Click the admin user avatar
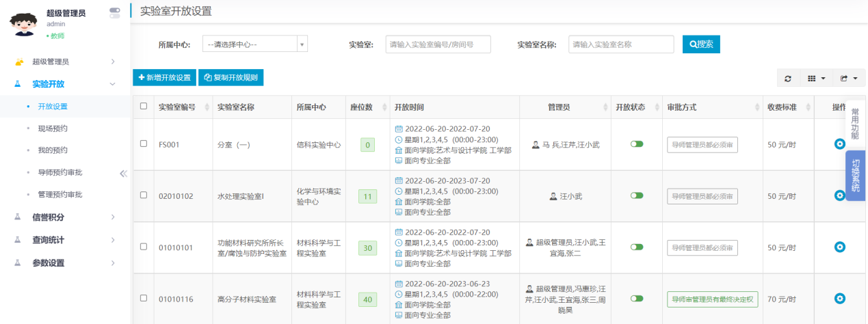The height and width of the screenshot is (324, 868). 23,25
